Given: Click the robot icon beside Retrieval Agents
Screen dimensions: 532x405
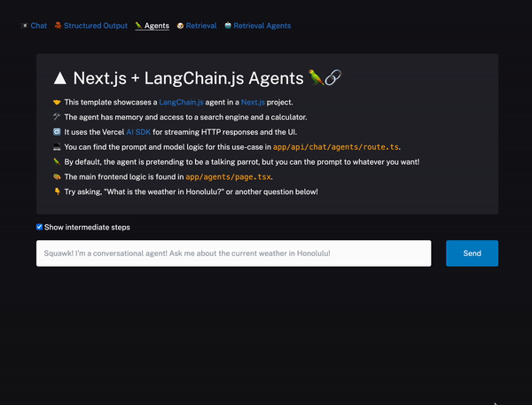Looking at the screenshot, I should tap(228, 26).
